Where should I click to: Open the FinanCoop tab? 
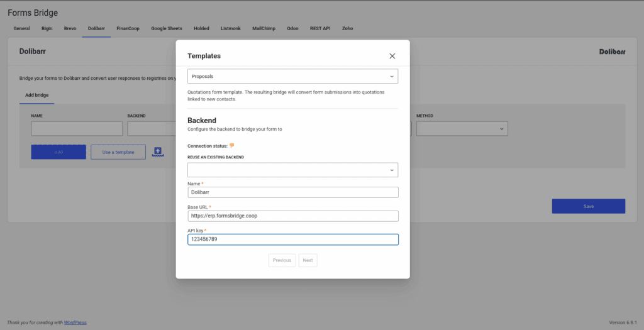click(x=128, y=28)
